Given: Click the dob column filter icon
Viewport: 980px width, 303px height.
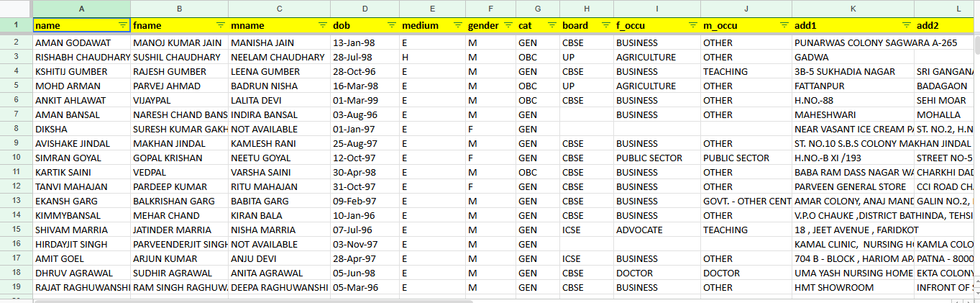Looking at the screenshot, I should click(392, 25).
